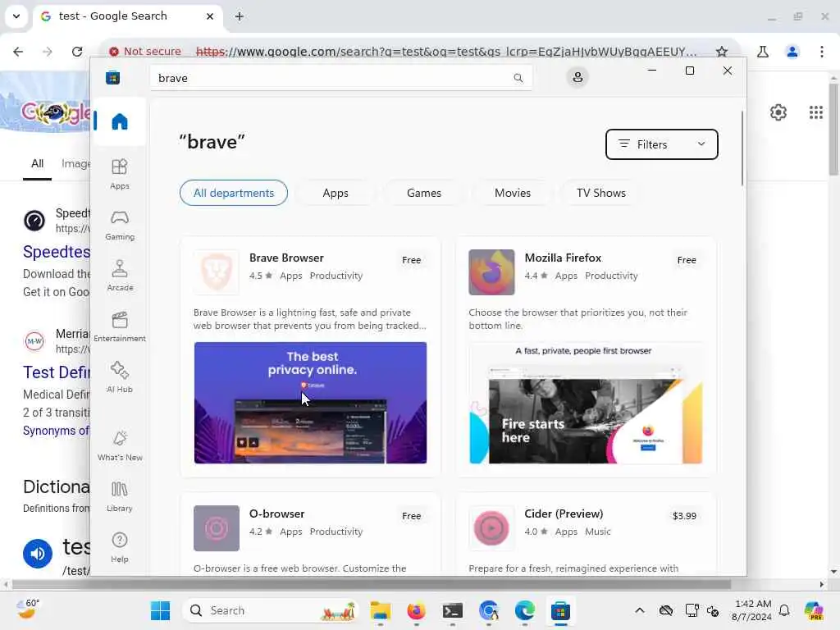Open Microsoft Edge from taskbar
Viewport: 840px width, 630px height.
[x=524, y=610]
